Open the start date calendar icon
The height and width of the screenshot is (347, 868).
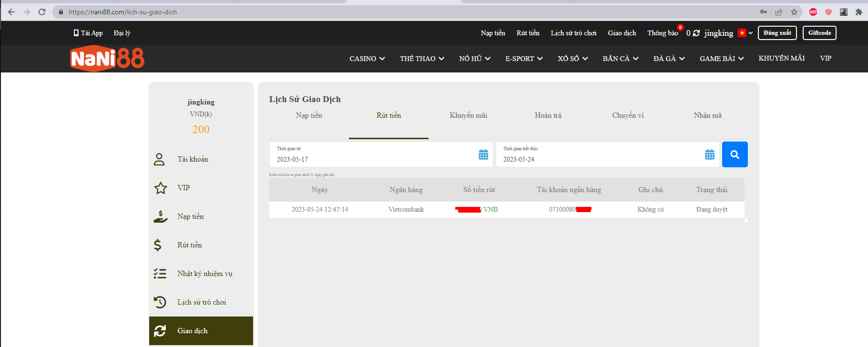pyautogui.click(x=483, y=154)
